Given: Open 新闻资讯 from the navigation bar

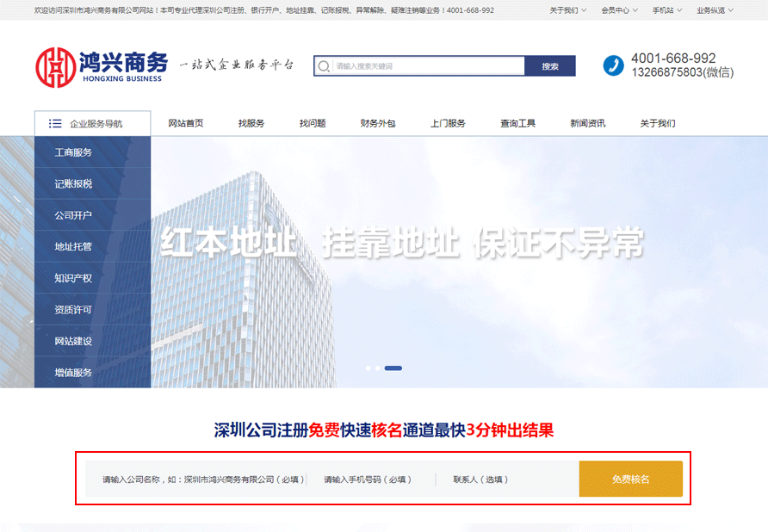Looking at the screenshot, I should point(587,123).
